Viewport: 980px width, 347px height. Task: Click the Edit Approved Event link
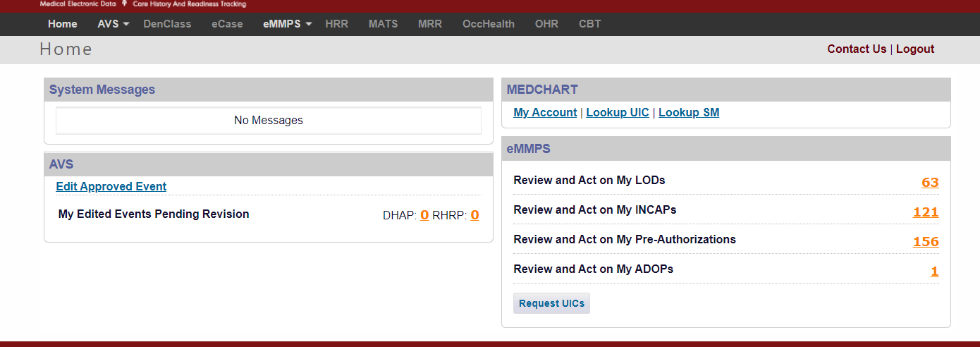[111, 187]
